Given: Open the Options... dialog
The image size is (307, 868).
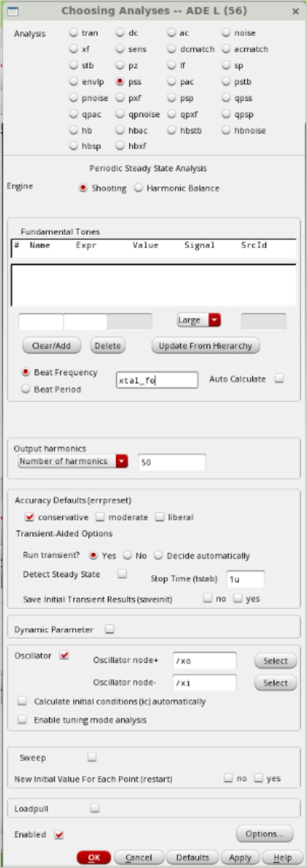Looking at the screenshot, I should click(265, 834).
